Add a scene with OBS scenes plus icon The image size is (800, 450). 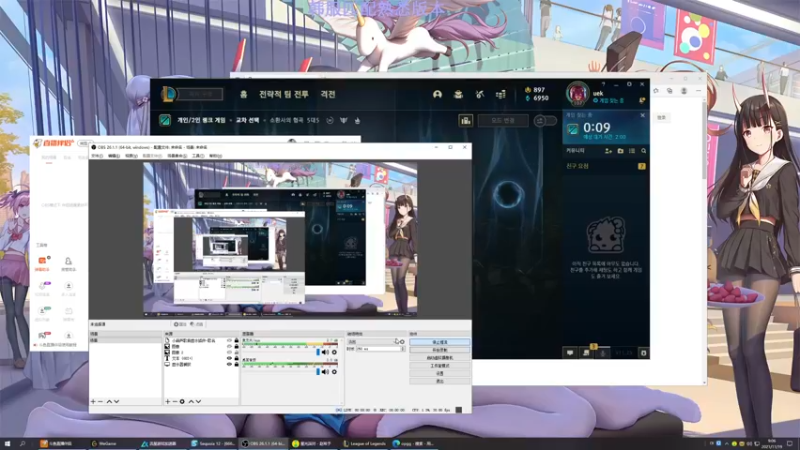click(93, 402)
